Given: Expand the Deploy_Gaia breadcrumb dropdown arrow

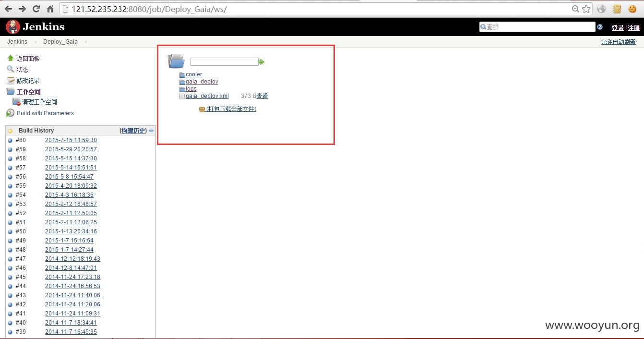Looking at the screenshot, I should point(86,42).
